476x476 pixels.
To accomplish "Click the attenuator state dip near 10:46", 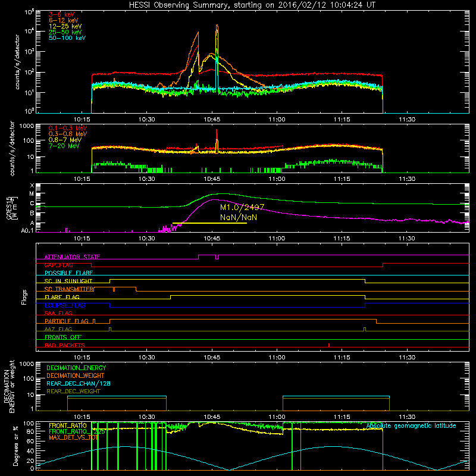I will (217, 257).
